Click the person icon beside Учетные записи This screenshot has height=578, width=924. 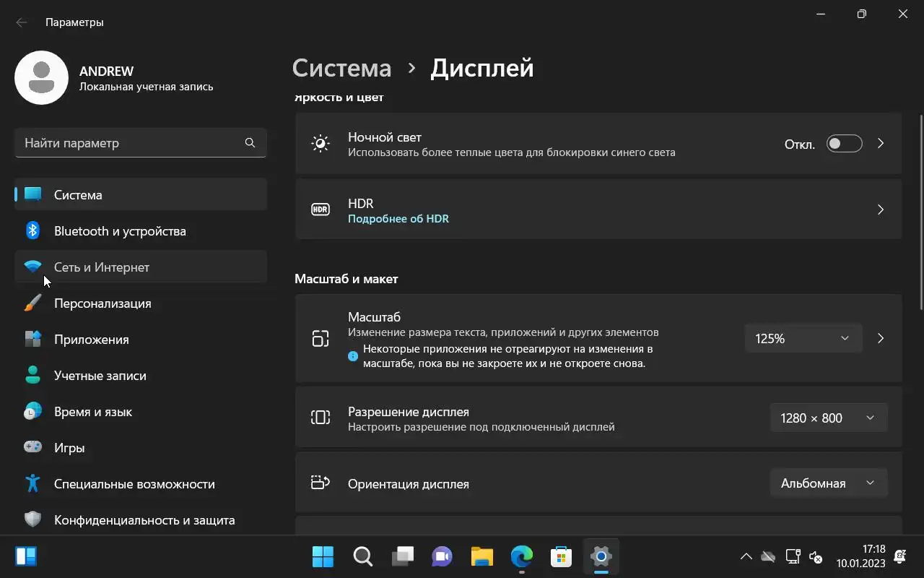coord(32,375)
